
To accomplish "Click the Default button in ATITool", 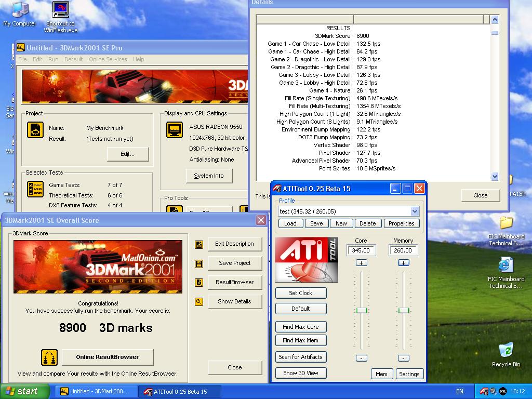I will point(301,309).
